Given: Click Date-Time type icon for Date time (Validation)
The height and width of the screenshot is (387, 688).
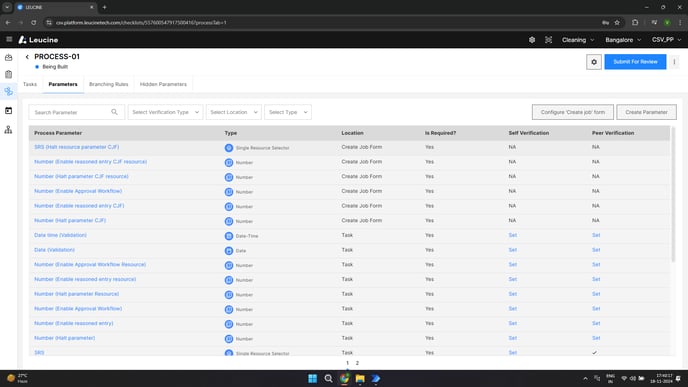Looking at the screenshot, I should [229, 236].
